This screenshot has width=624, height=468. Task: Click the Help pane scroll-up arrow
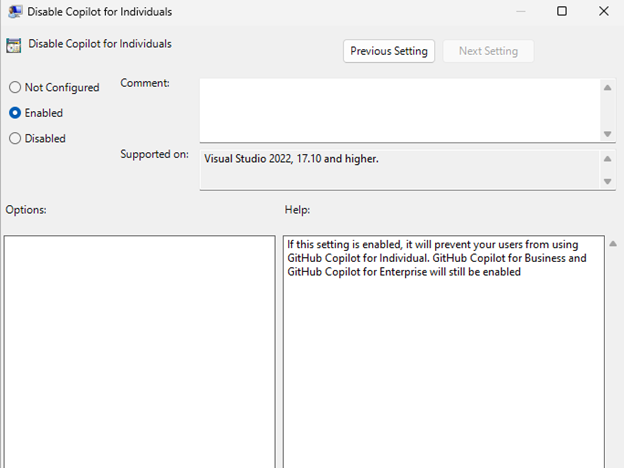[613, 244]
